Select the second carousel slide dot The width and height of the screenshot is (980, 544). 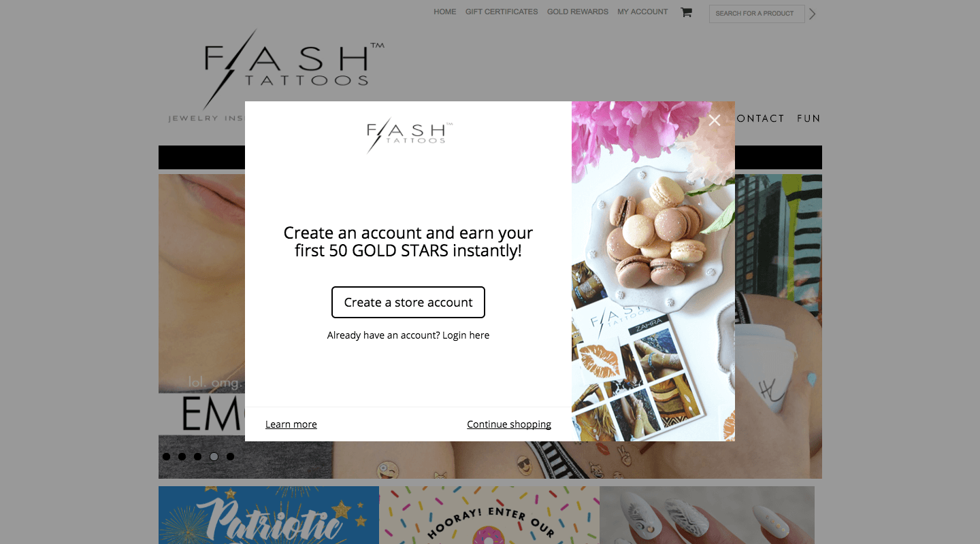pos(182,456)
